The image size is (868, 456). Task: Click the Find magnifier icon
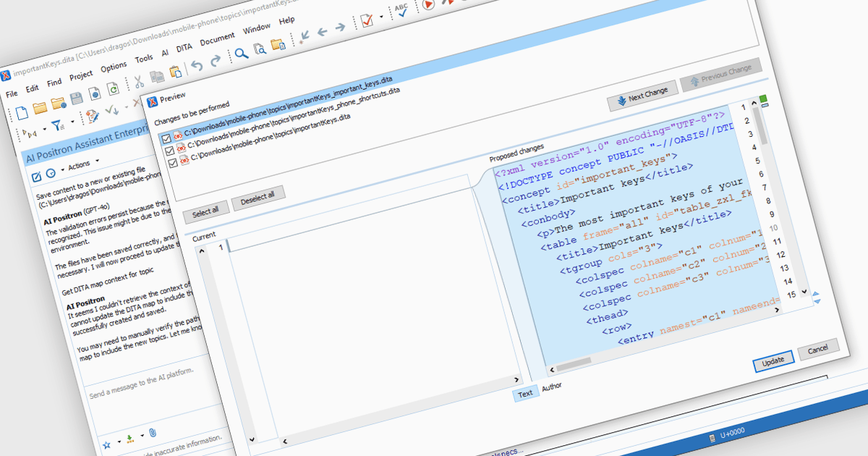(x=241, y=55)
